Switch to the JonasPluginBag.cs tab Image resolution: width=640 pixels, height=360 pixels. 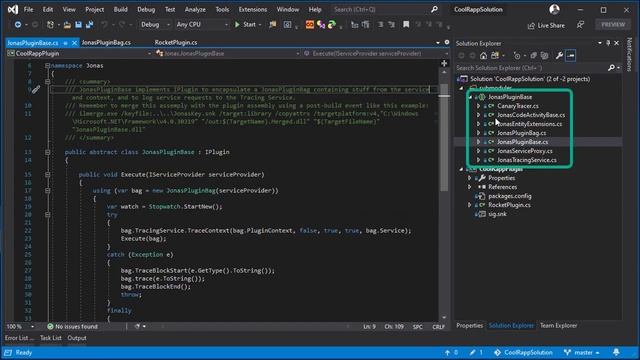tap(106, 42)
